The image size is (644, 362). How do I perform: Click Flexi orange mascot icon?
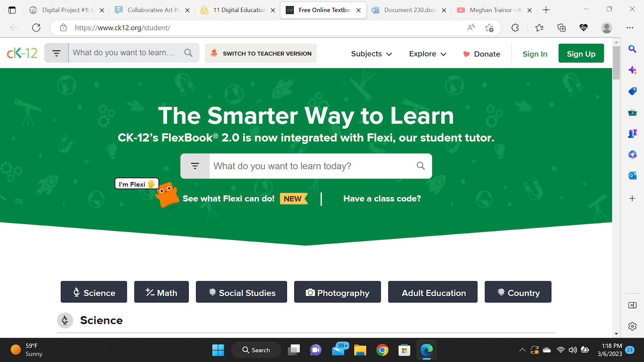click(167, 195)
